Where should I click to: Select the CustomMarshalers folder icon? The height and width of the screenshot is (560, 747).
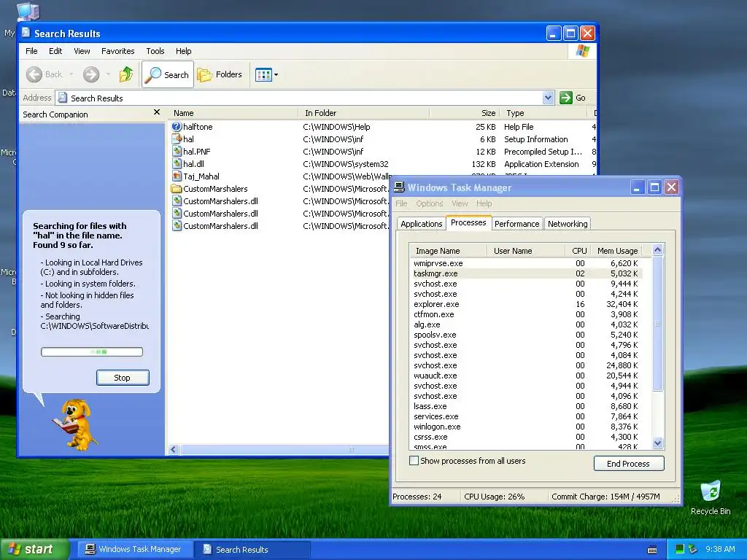click(x=177, y=189)
